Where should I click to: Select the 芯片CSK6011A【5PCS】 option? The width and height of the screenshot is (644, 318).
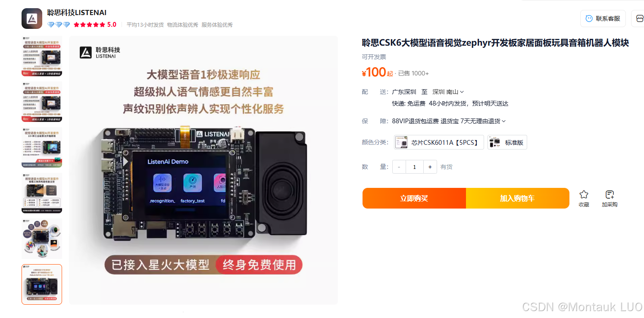click(439, 142)
